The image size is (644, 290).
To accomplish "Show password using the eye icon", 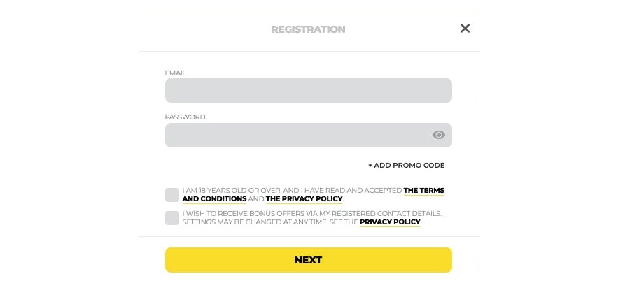I will [x=439, y=135].
